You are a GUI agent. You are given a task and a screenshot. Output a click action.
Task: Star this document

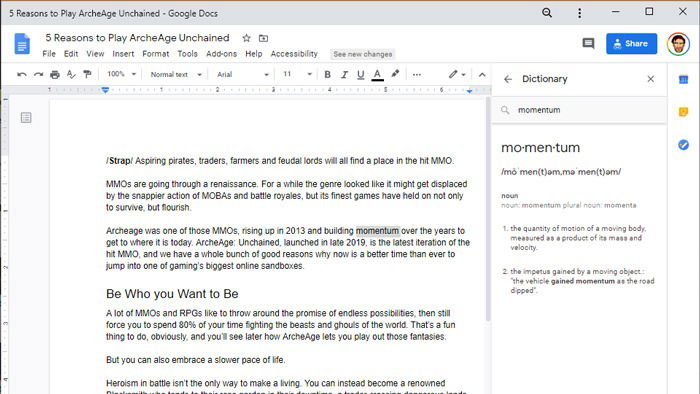pos(246,38)
